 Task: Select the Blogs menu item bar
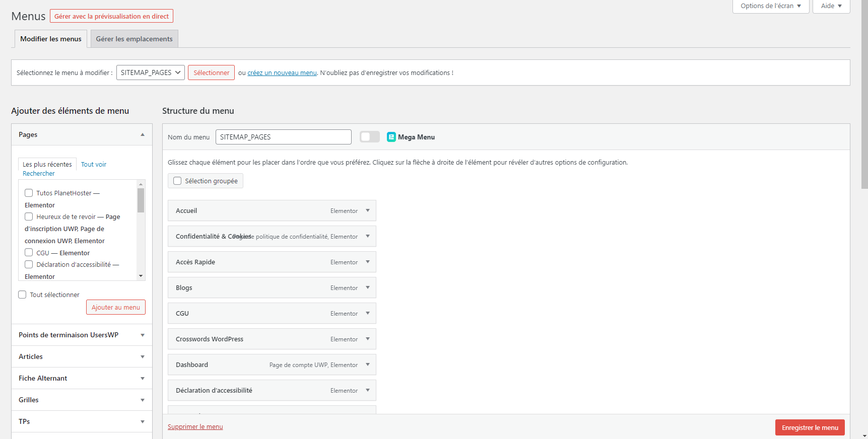pos(272,287)
